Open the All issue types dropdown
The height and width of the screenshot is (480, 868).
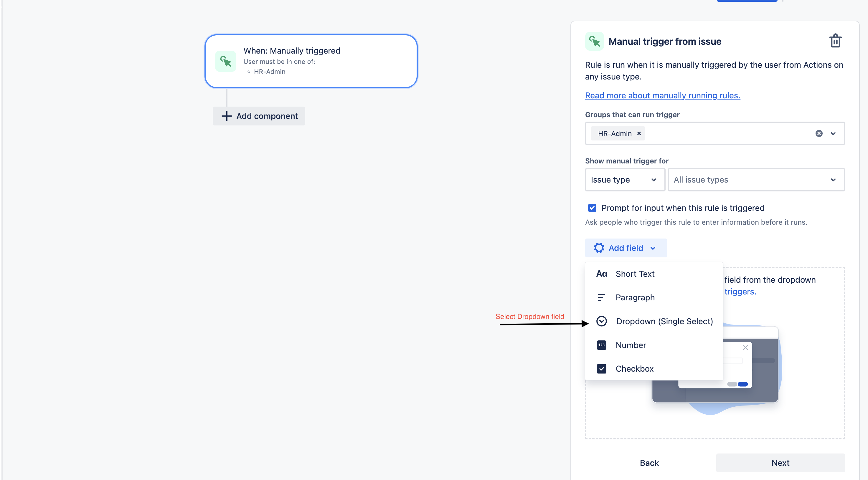click(756, 180)
